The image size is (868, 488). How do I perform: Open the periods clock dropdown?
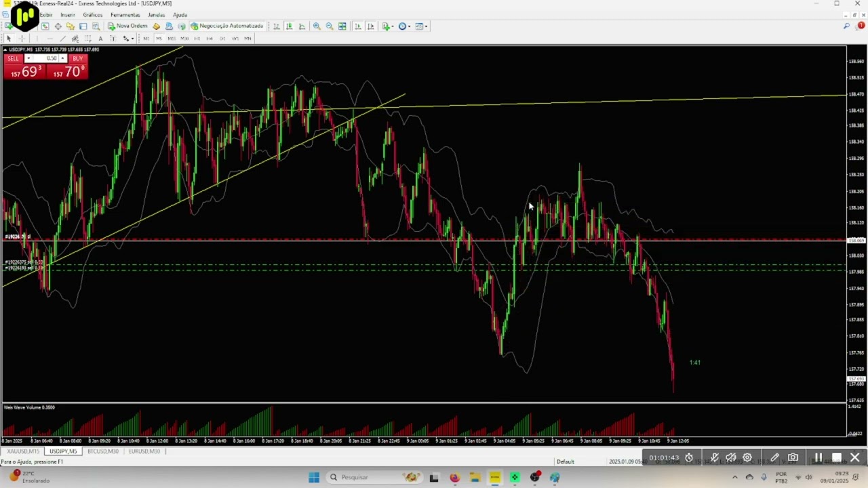pyautogui.click(x=405, y=26)
